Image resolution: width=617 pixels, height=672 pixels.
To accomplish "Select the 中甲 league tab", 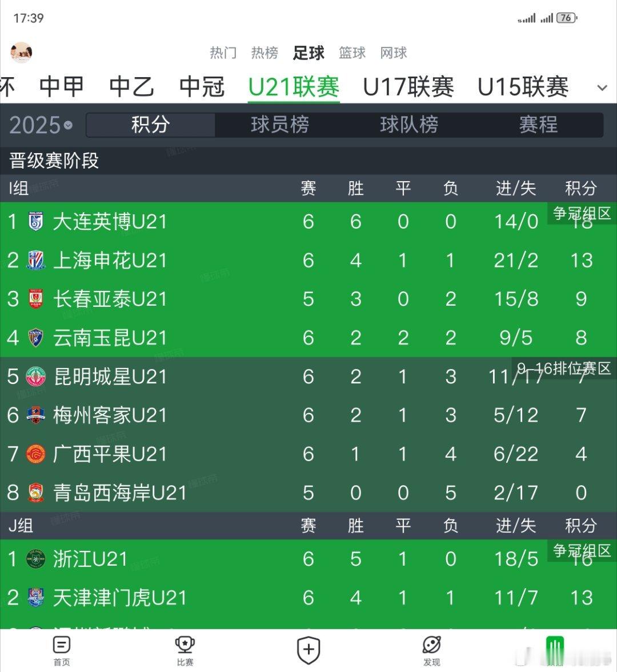I will coord(62,87).
